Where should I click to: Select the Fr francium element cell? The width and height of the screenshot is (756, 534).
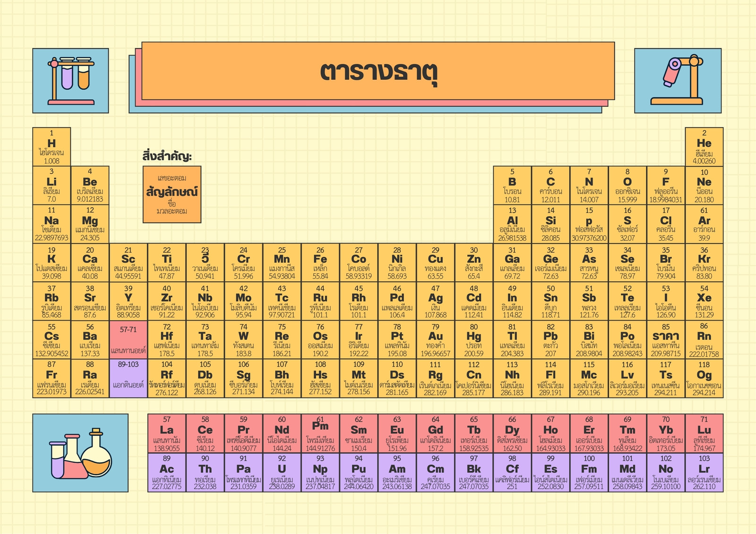click(x=52, y=378)
